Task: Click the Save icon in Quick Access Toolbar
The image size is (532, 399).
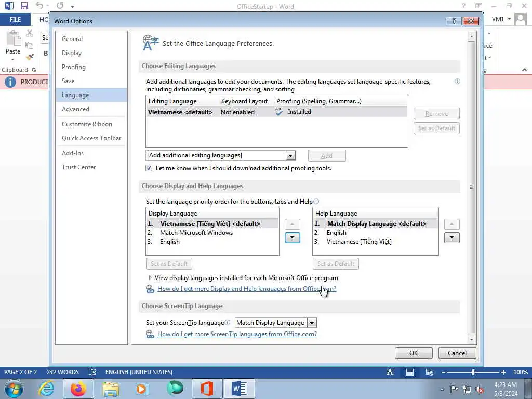Action: (24, 6)
